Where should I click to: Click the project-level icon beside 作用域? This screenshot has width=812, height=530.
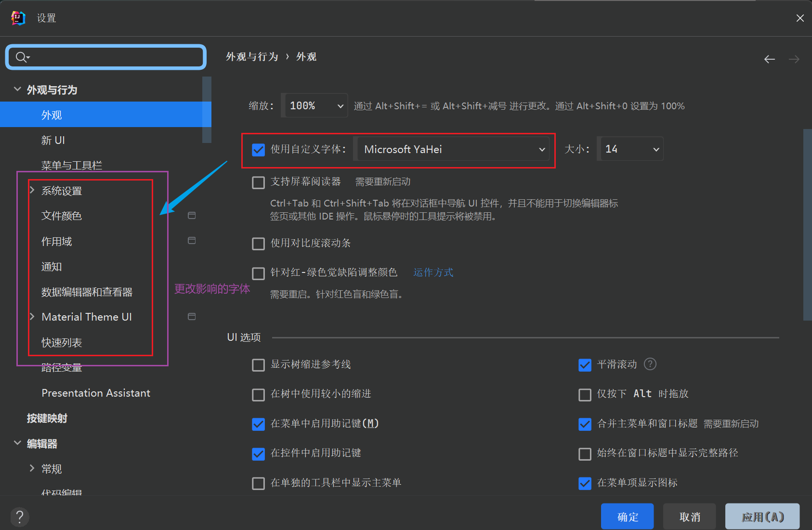point(192,240)
